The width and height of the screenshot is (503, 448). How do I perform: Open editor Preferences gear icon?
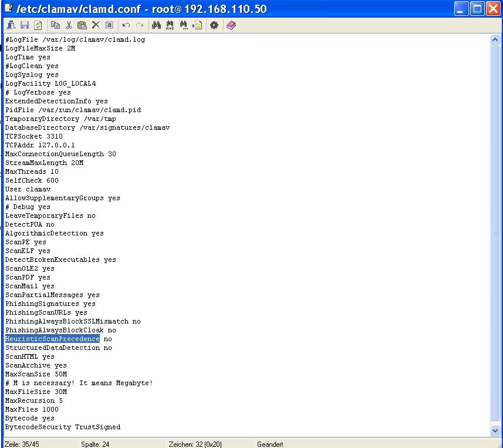tap(214, 25)
